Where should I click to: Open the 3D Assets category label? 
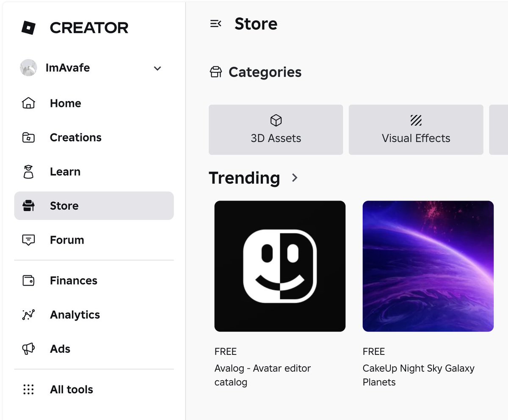pos(276,138)
